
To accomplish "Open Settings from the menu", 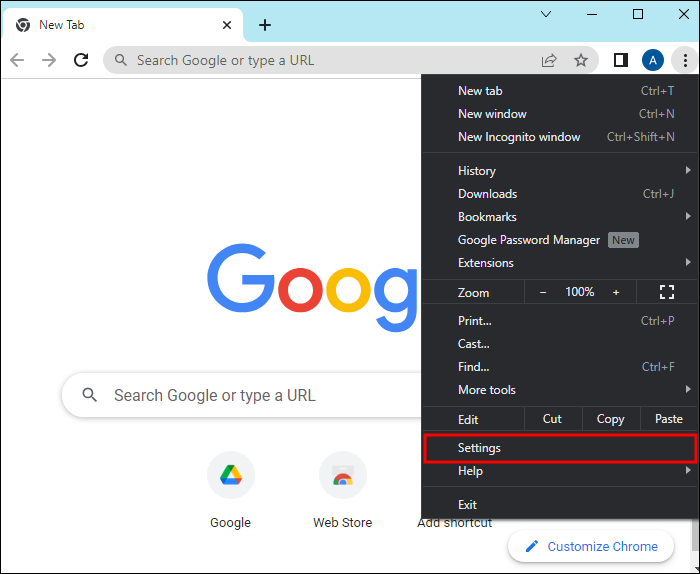I will (x=560, y=448).
